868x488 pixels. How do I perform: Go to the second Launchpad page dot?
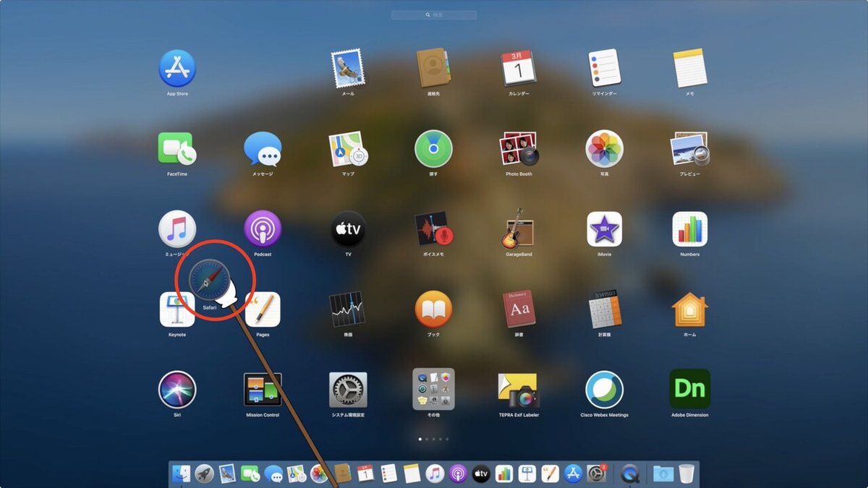tap(427, 439)
